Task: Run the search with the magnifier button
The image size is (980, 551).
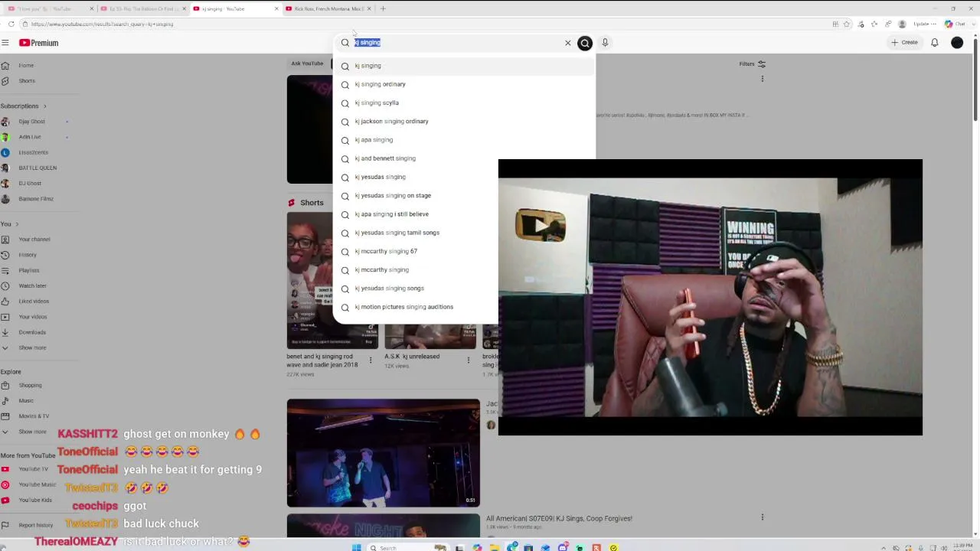Action: click(585, 43)
